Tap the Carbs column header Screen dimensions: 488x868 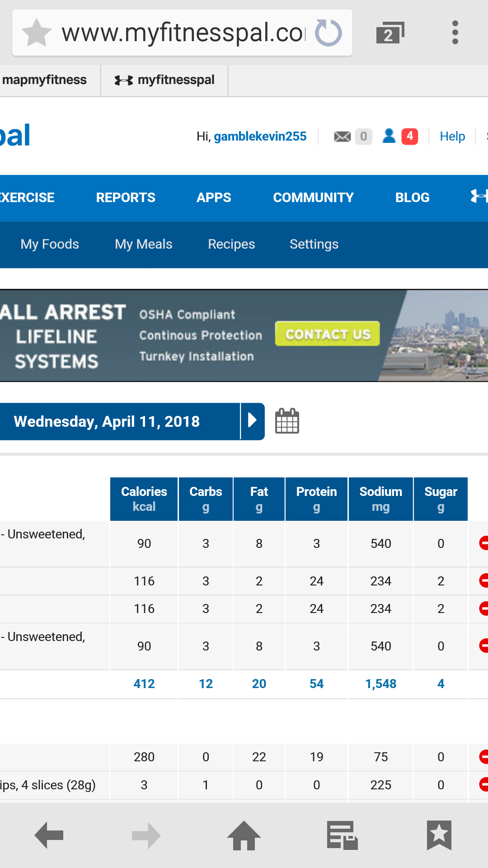pyautogui.click(x=206, y=499)
